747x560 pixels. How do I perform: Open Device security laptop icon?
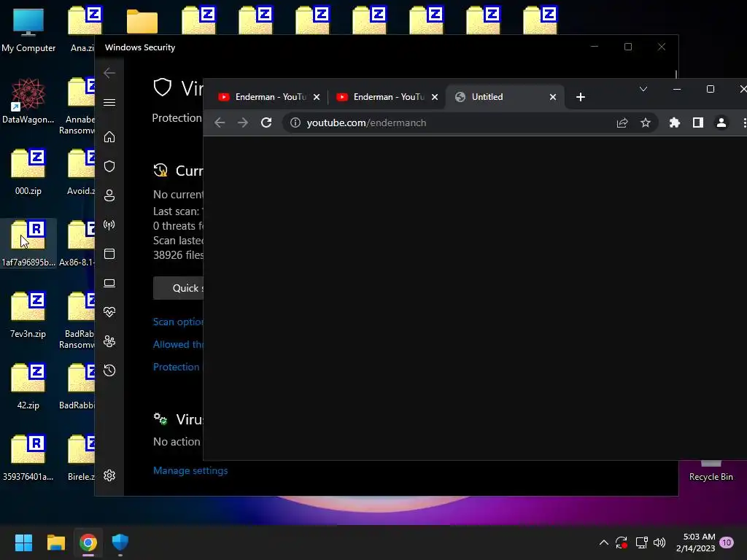click(109, 283)
